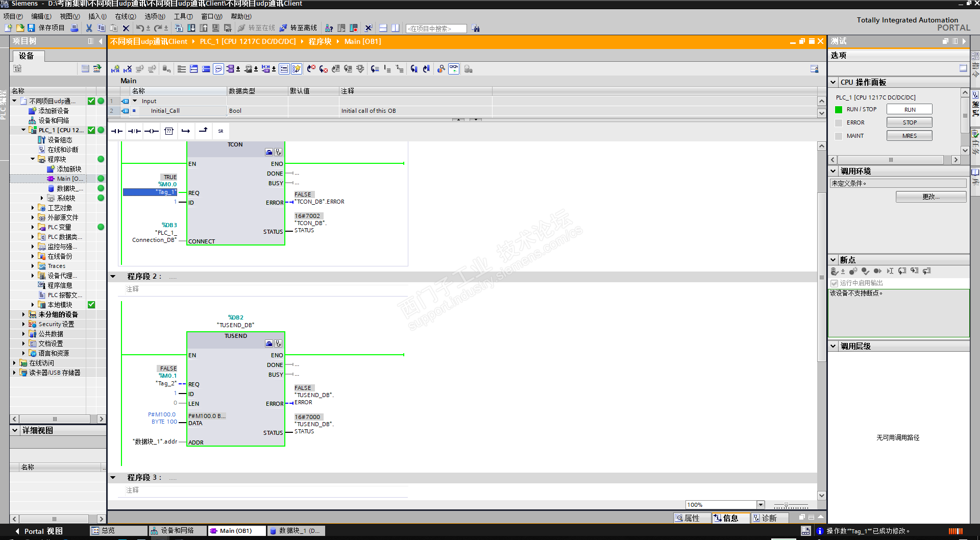Viewport: 980px width, 540px height.
Task: Insert a normally closed contact
Action: click(x=134, y=131)
